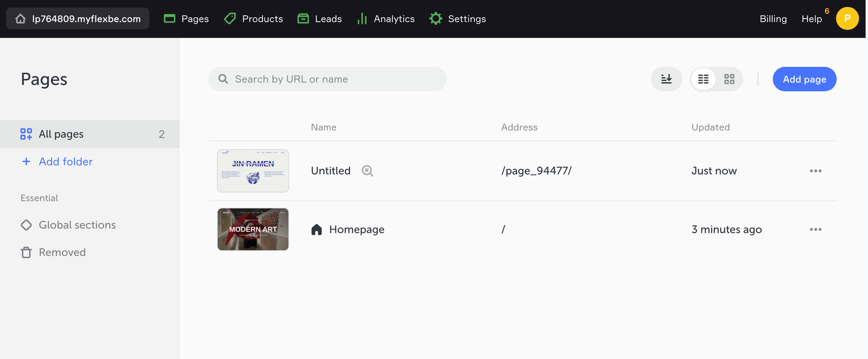Click the home icon beside the site domain
This screenshot has width=868, height=359.
[20, 19]
